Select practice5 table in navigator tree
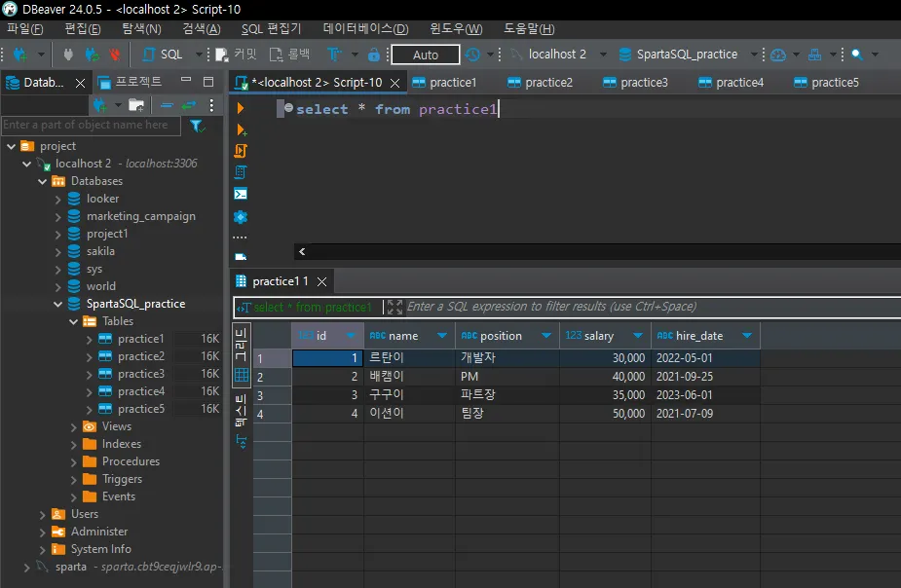901x588 pixels. tap(140, 409)
